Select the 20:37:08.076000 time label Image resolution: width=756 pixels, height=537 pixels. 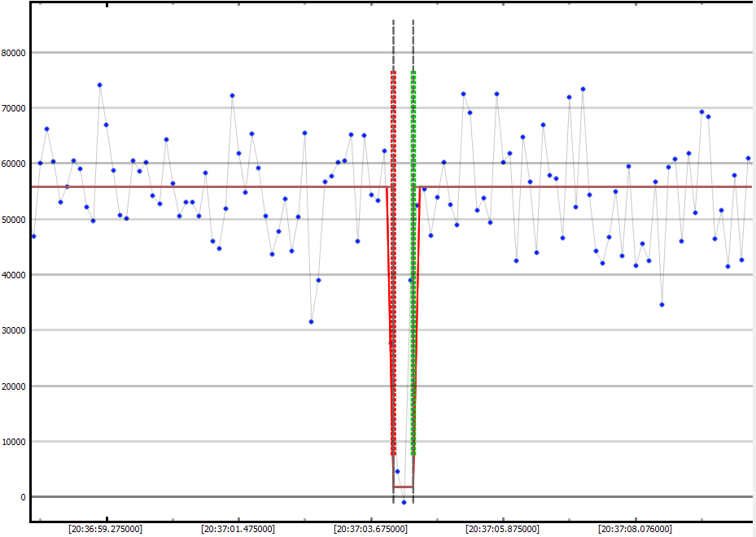[x=635, y=529]
